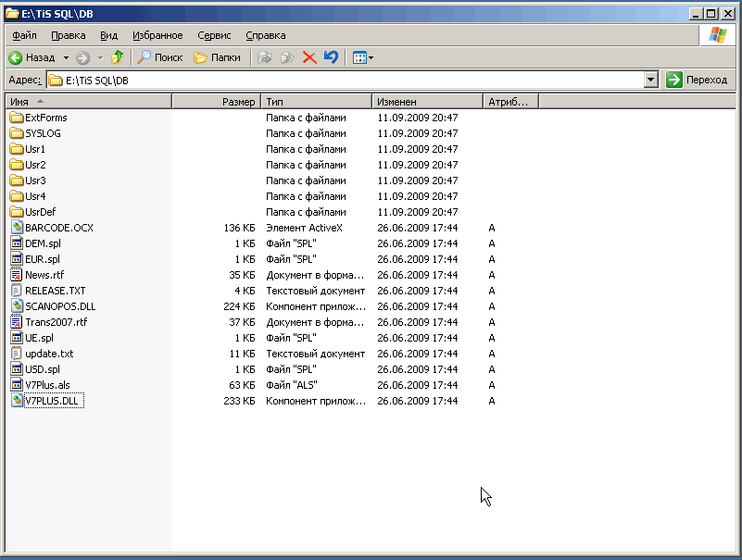Open the Избранное menu
The width and height of the screenshot is (742, 560).
[157, 35]
